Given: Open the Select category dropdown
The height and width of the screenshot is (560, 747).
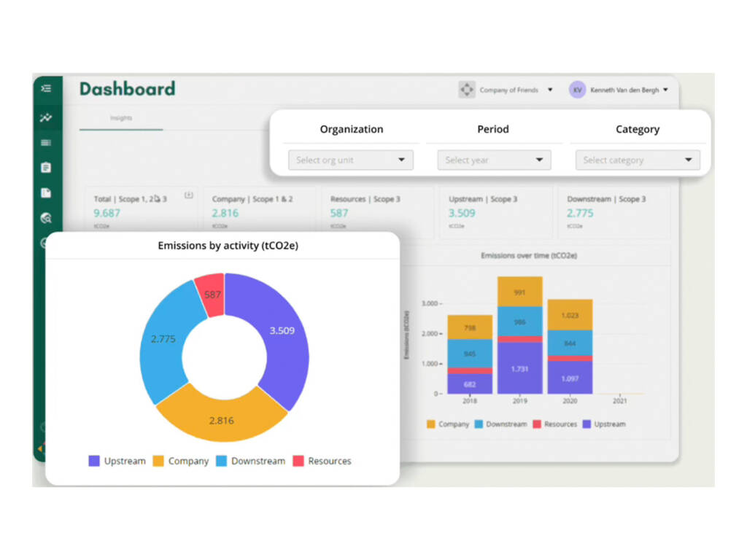Looking at the screenshot, I should coord(638,160).
